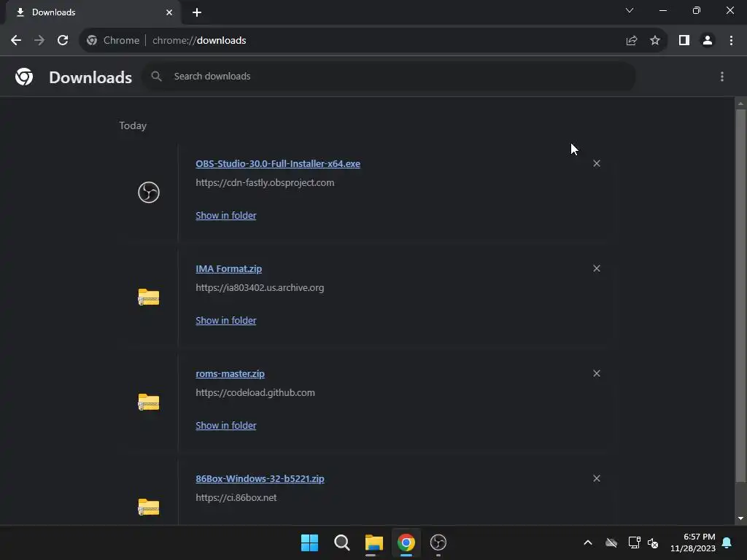Image resolution: width=747 pixels, height=560 pixels.
Task: Remove OBS Studio installer from the list
Action: (597, 163)
